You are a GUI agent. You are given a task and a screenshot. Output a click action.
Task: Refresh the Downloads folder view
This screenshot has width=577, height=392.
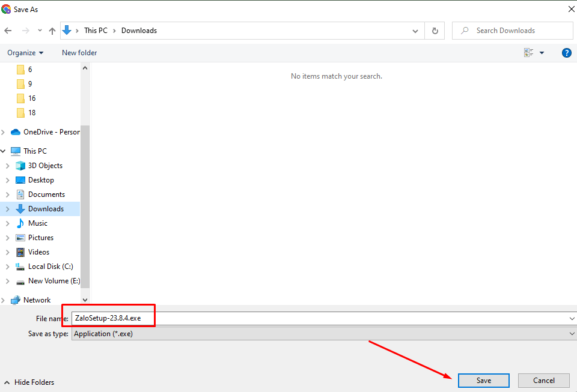click(x=435, y=31)
